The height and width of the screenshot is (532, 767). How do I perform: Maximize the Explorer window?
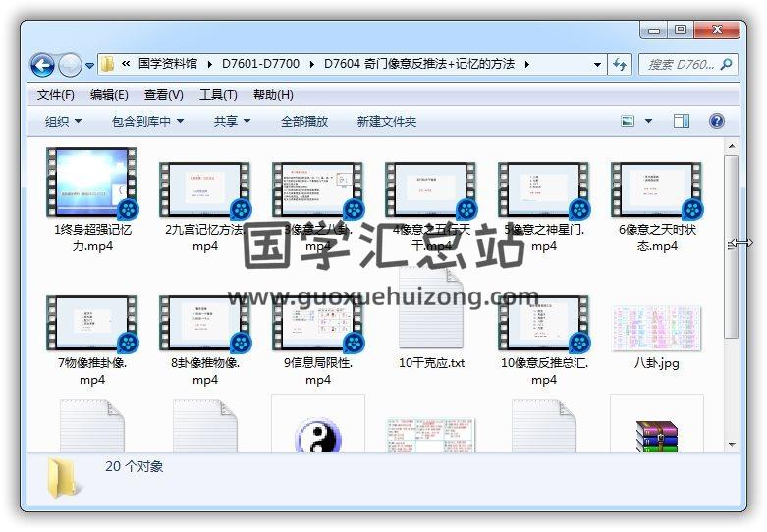(x=680, y=29)
